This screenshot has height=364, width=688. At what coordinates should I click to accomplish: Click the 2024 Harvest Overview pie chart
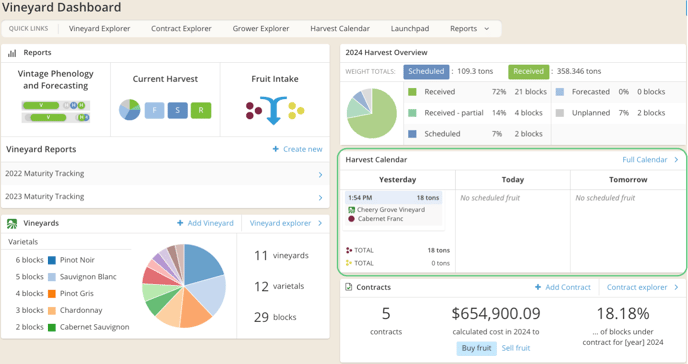pyautogui.click(x=372, y=113)
